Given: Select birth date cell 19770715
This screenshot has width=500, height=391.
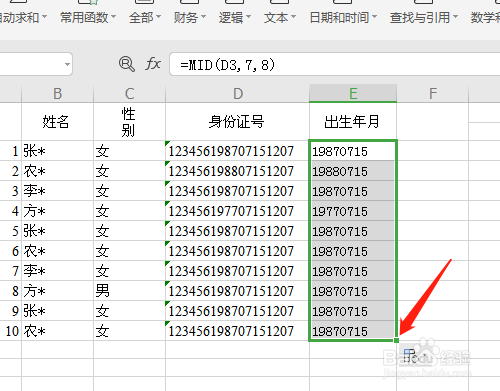Looking at the screenshot, I should point(353,211).
